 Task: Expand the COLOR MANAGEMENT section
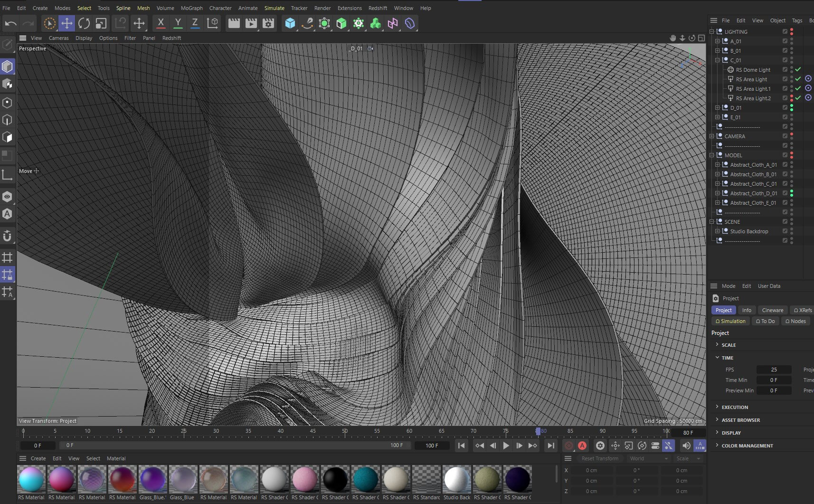tap(747, 446)
